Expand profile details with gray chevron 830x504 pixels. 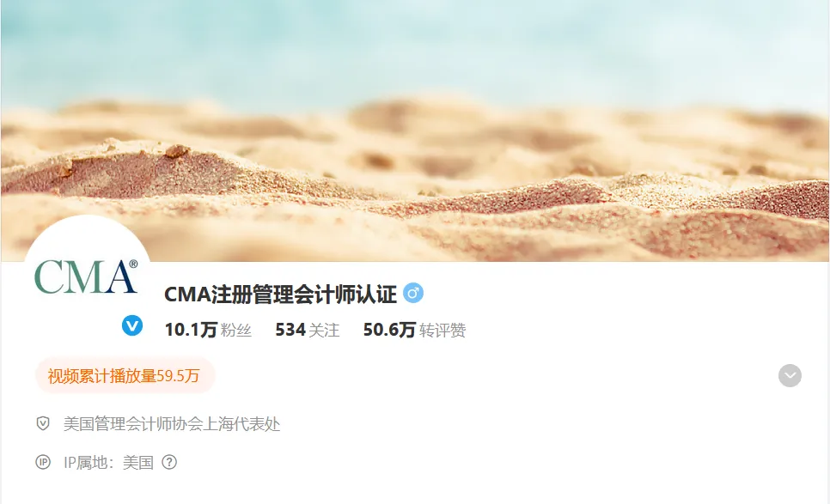tap(790, 375)
